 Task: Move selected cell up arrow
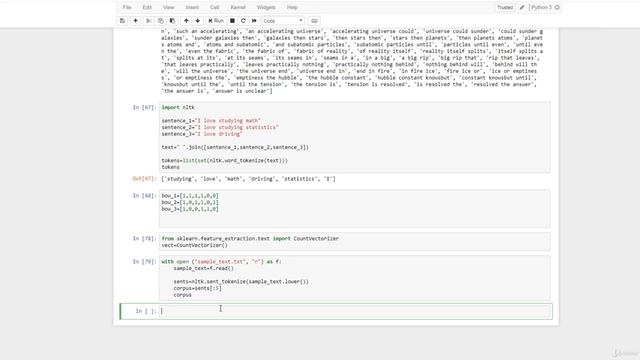[186, 21]
